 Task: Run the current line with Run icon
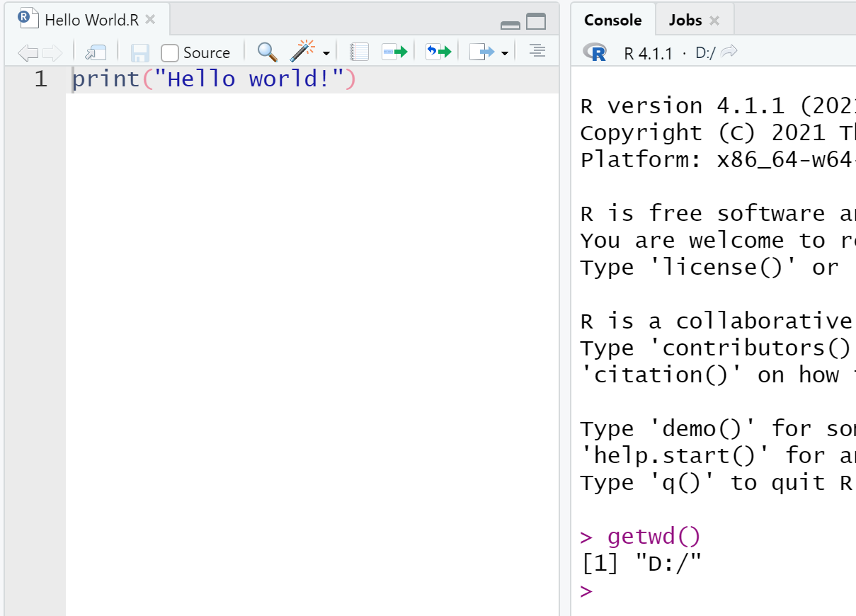[394, 52]
